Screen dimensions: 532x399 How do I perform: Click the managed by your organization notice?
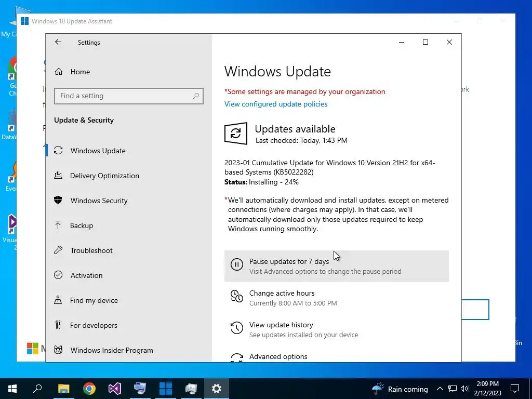(x=304, y=91)
